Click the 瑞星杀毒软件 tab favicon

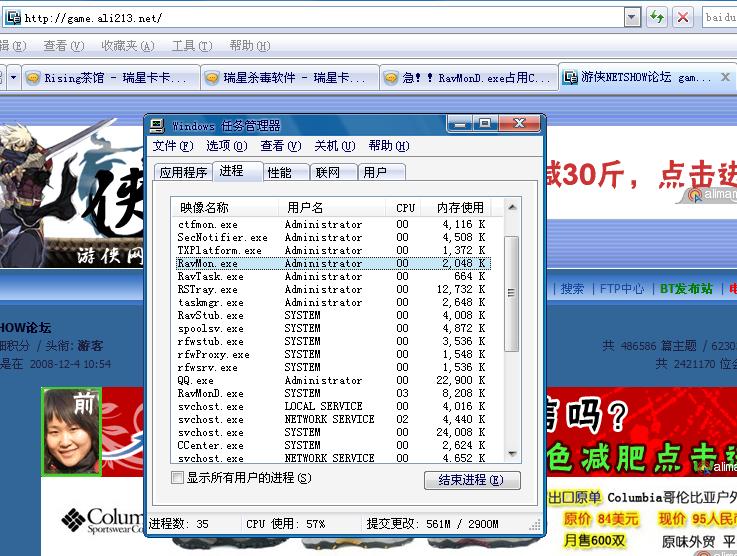click(212, 78)
